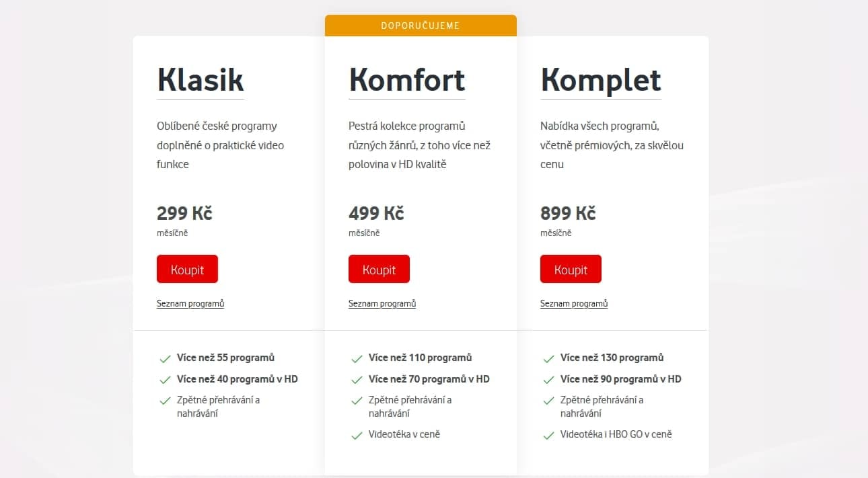Click the Komfort plan title
This screenshot has height=478, width=868.
click(406, 79)
